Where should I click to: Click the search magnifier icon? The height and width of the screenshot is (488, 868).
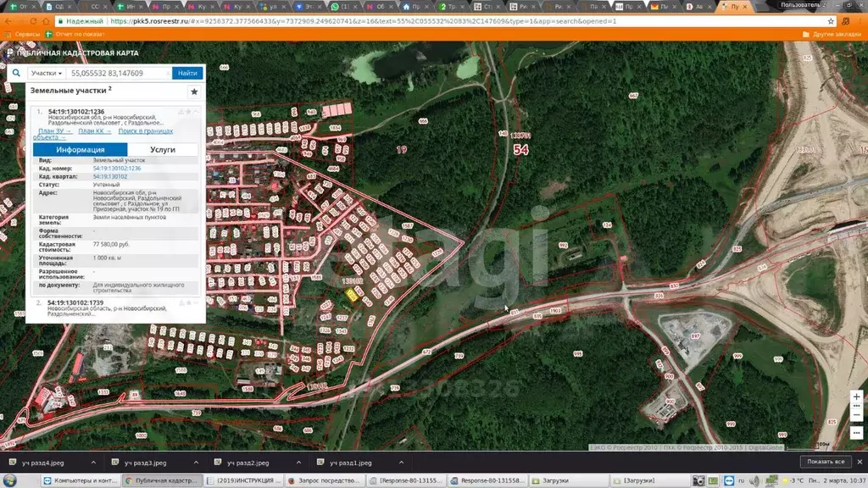tap(15, 74)
